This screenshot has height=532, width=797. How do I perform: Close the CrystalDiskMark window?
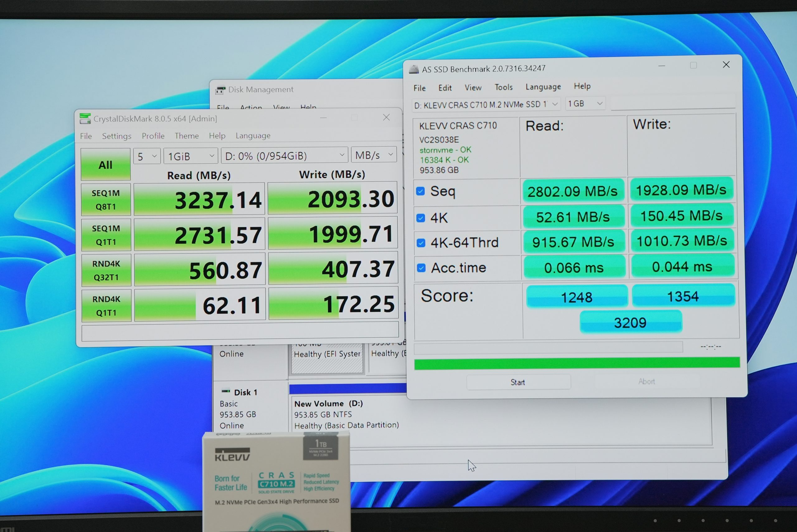pos(386,117)
